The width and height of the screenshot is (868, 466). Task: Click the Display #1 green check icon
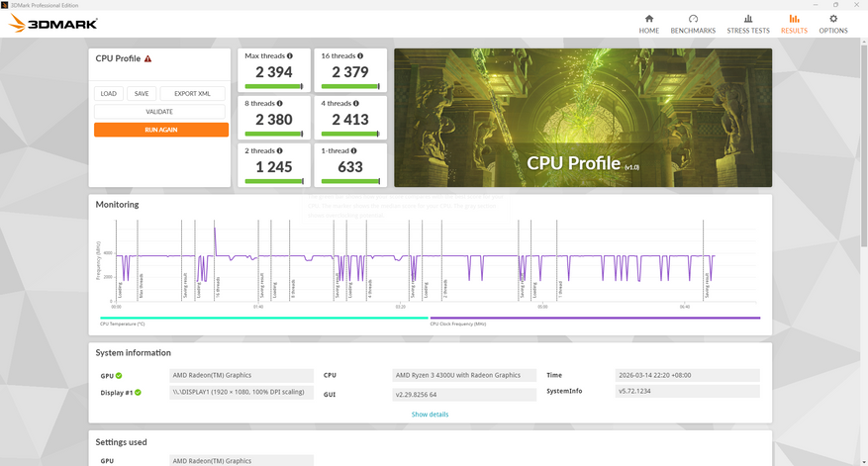(x=138, y=393)
